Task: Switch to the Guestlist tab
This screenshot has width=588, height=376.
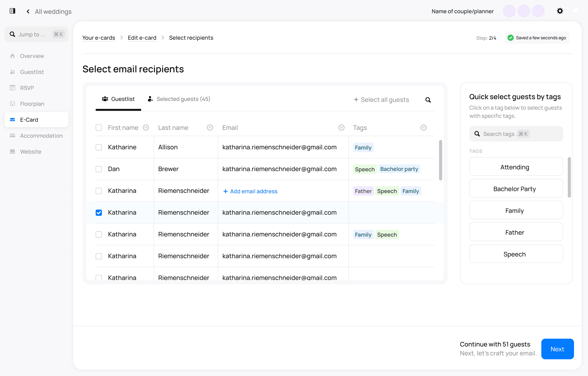Action: (118, 99)
